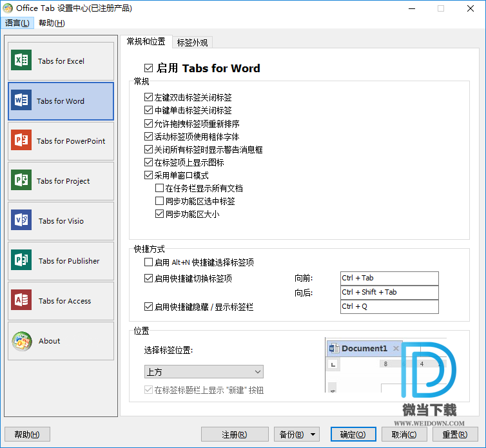The height and width of the screenshot is (448, 486).
Task: Minimize the Office Tab window
Action: 412,8
